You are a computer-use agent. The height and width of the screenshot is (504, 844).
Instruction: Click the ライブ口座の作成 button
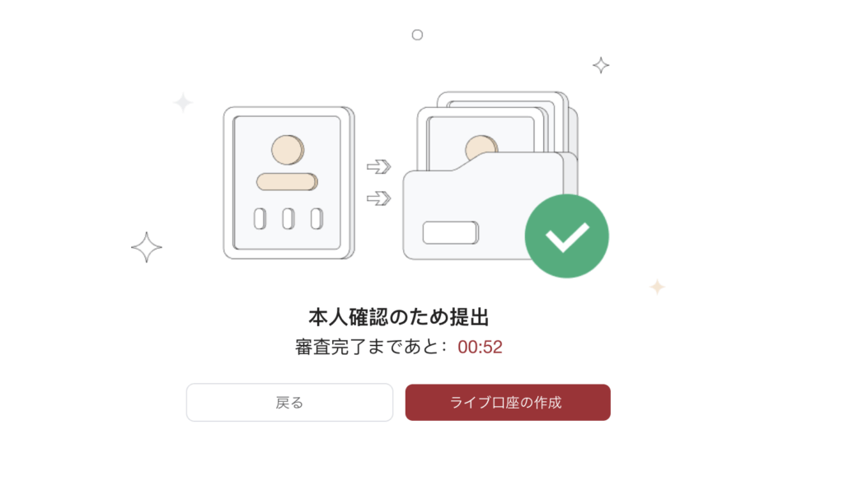[508, 403]
